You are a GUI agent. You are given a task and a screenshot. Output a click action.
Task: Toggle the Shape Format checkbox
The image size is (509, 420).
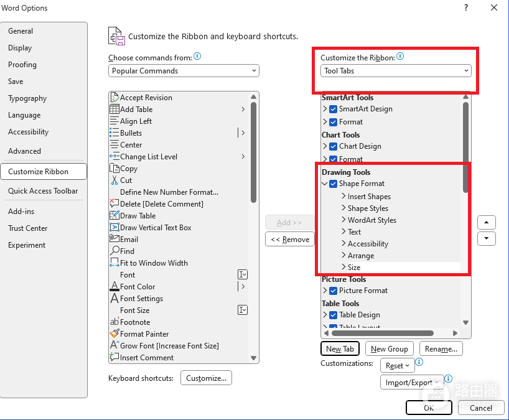[333, 184]
